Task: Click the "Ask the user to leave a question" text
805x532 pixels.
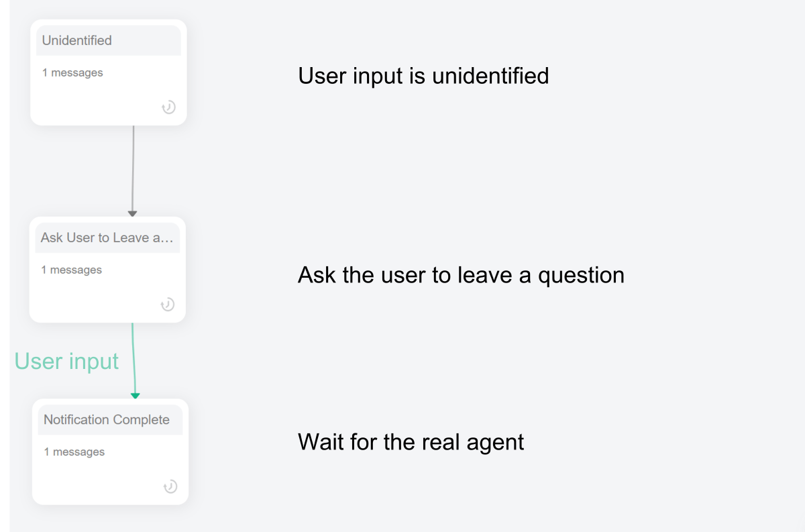Action: [x=461, y=275]
